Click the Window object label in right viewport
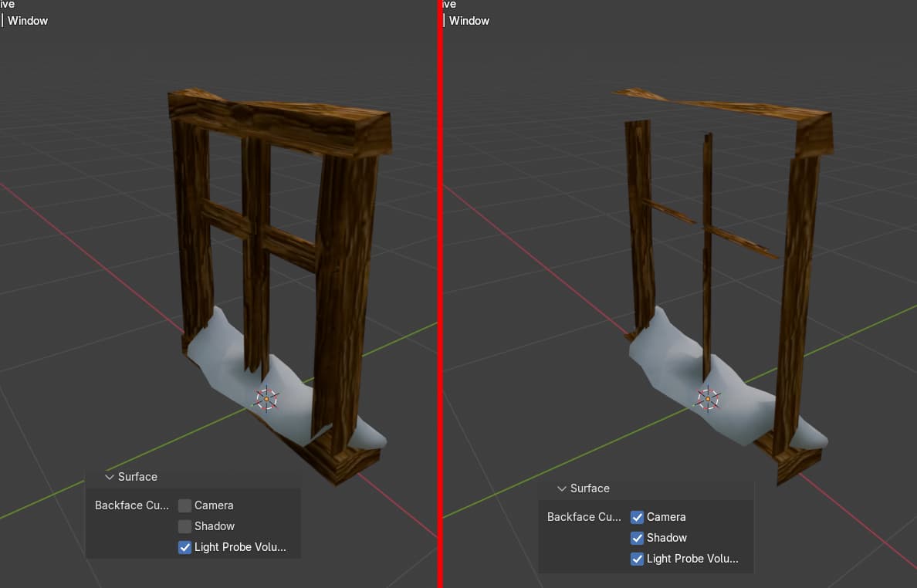Screen dimensions: 917x588 point(469,21)
